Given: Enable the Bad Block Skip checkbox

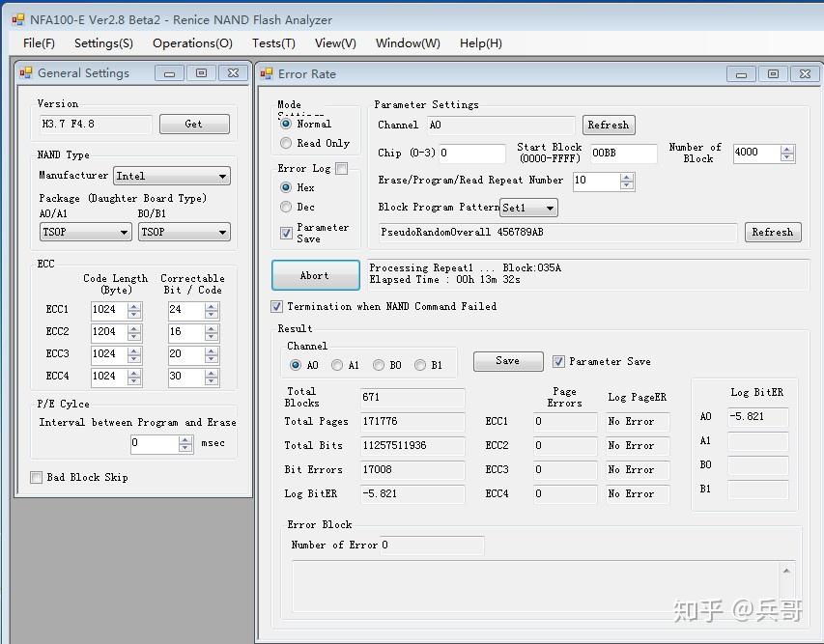Looking at the screenshot, I should pos(37,477).
